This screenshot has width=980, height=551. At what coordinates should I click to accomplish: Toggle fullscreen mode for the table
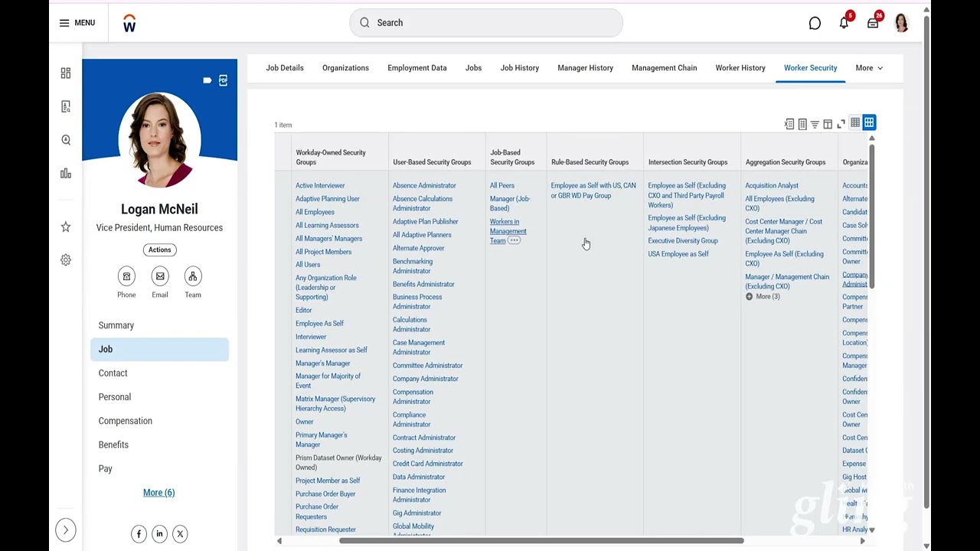[841, 124]
